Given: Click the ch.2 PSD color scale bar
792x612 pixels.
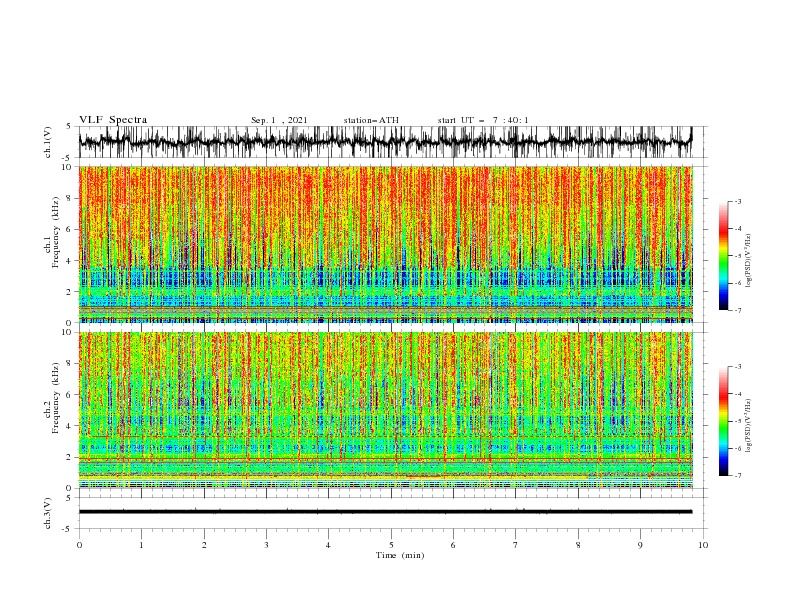Looking at the screenshot, I should click(724, 421).
